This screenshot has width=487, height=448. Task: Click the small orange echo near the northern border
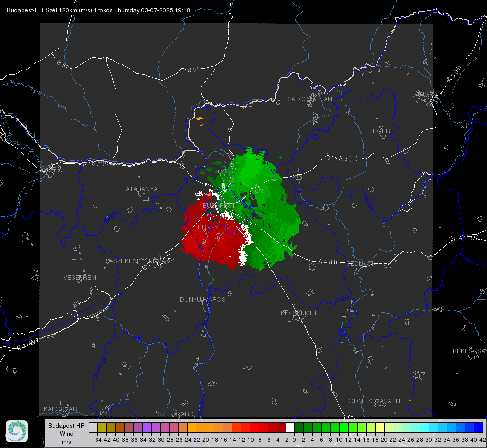click(199, 119)
